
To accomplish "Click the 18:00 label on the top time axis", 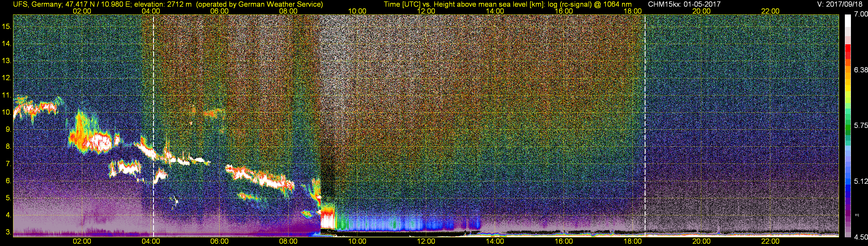I will click(632, 11).
